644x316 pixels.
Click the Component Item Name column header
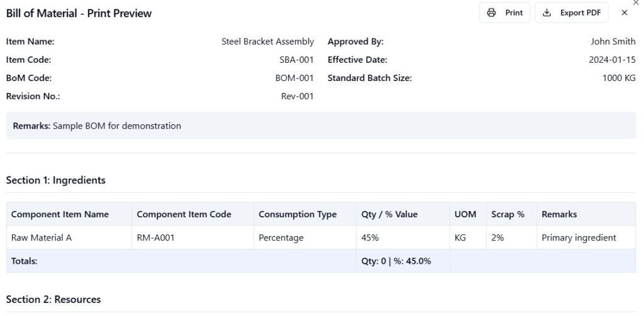point(60,214)
